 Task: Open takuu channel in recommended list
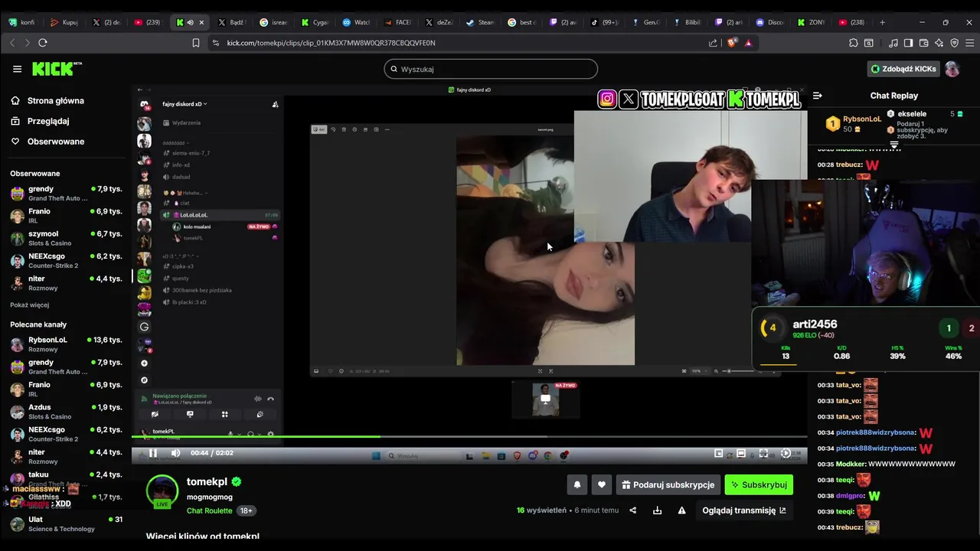66,479
